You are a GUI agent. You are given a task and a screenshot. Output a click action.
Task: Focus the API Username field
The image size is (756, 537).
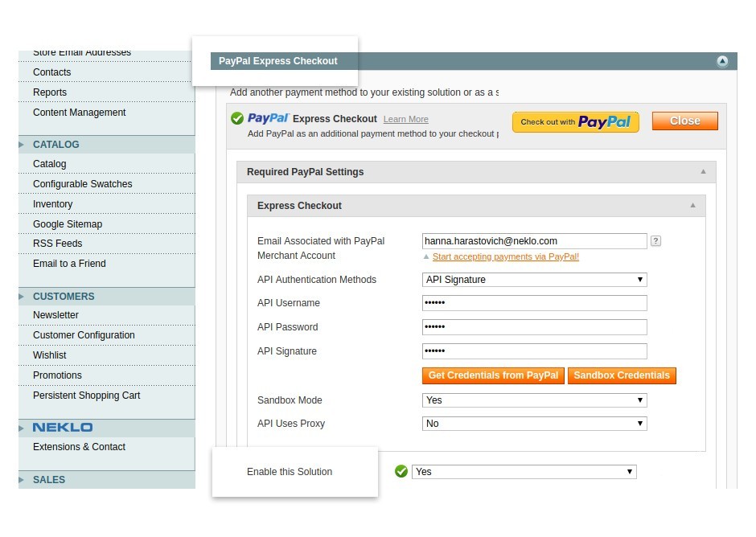[x=534, y=303]
